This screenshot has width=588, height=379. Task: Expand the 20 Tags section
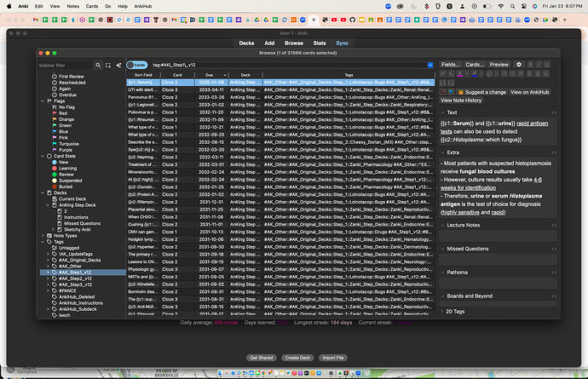[442, 312]
